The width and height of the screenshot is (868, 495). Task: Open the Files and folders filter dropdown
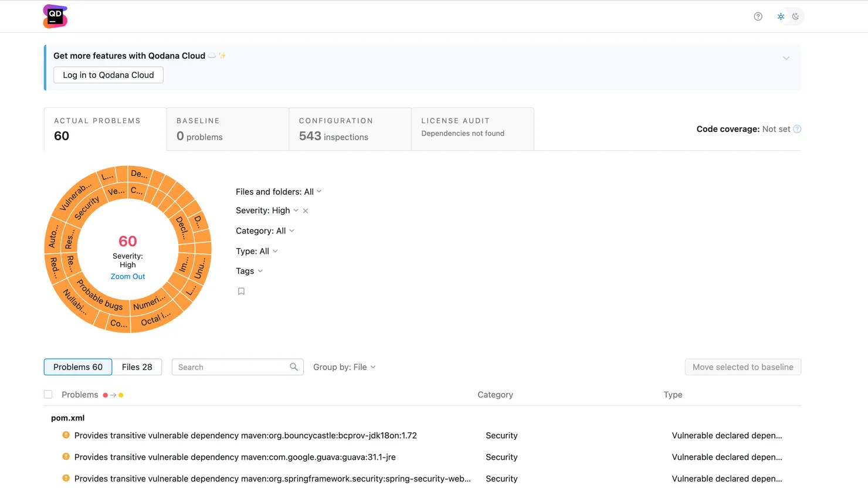coord(279,192)
